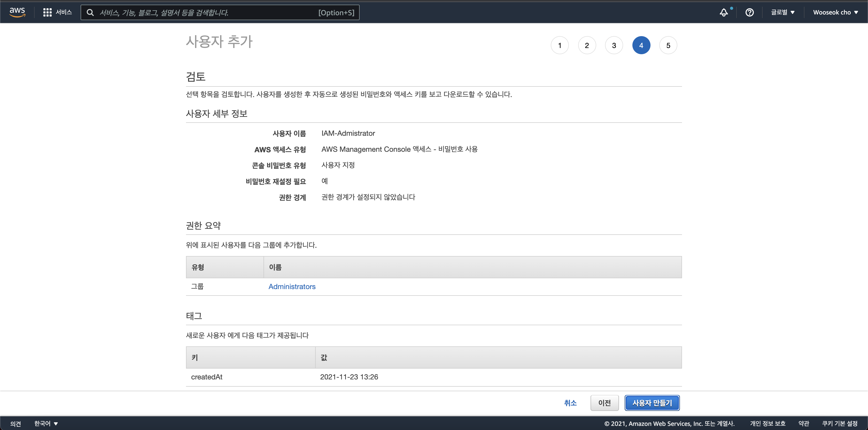Select current step 4 circle

pyautogui.click(x=641, y=45)
